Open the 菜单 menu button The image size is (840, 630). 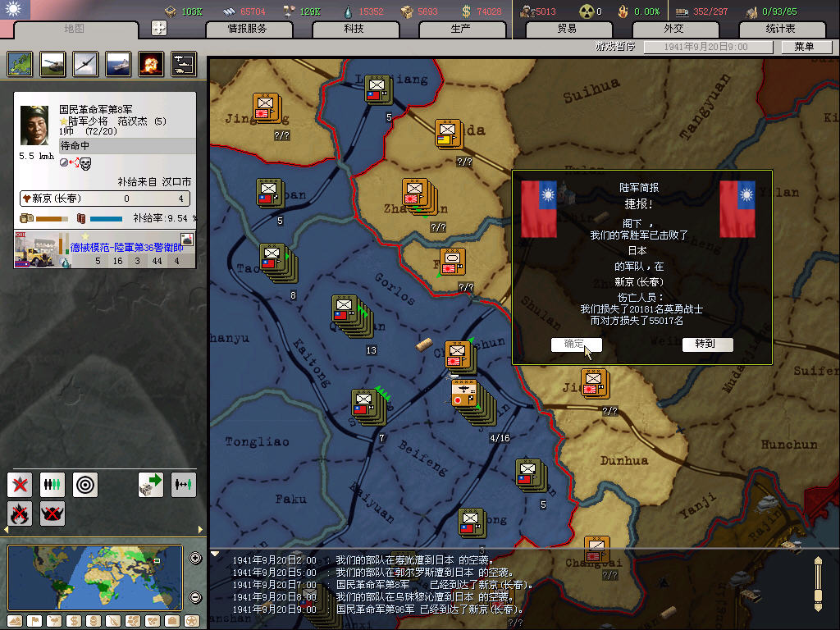point(804,47)
